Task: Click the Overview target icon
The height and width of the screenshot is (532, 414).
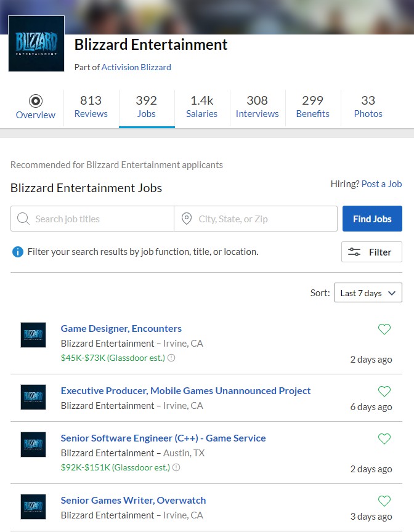Action: point(36,101)
